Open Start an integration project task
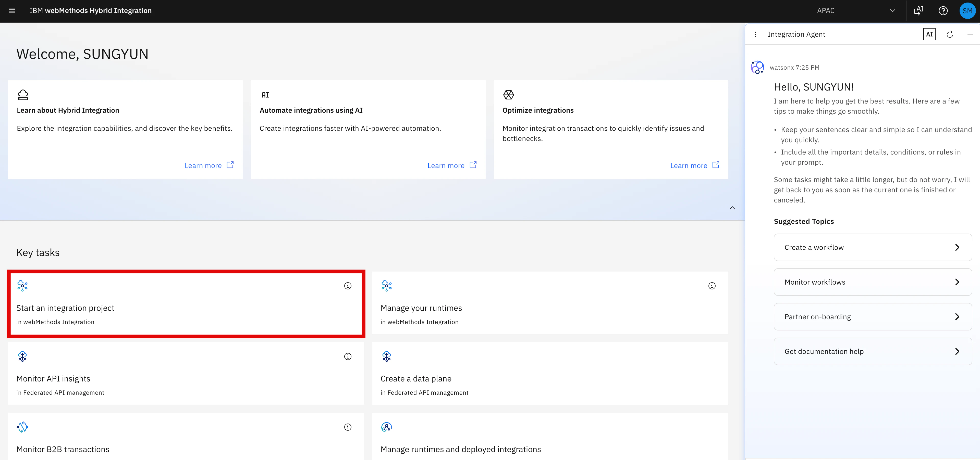 coord(186,303)
